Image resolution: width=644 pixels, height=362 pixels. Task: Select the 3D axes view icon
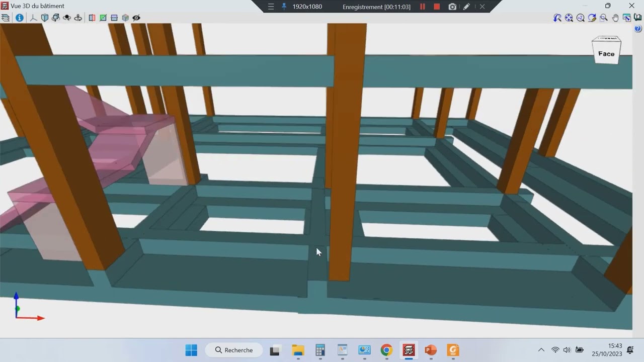pyautogui.click(x=34, y=18)
